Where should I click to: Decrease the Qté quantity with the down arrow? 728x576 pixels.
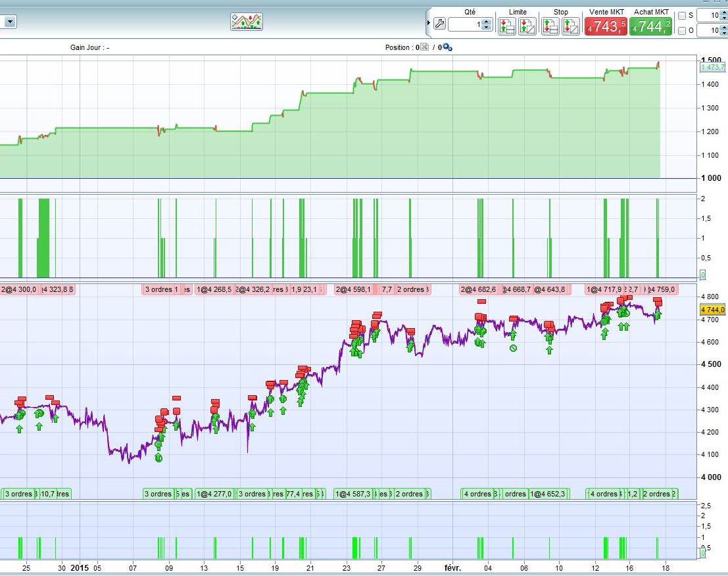[486, 27]
